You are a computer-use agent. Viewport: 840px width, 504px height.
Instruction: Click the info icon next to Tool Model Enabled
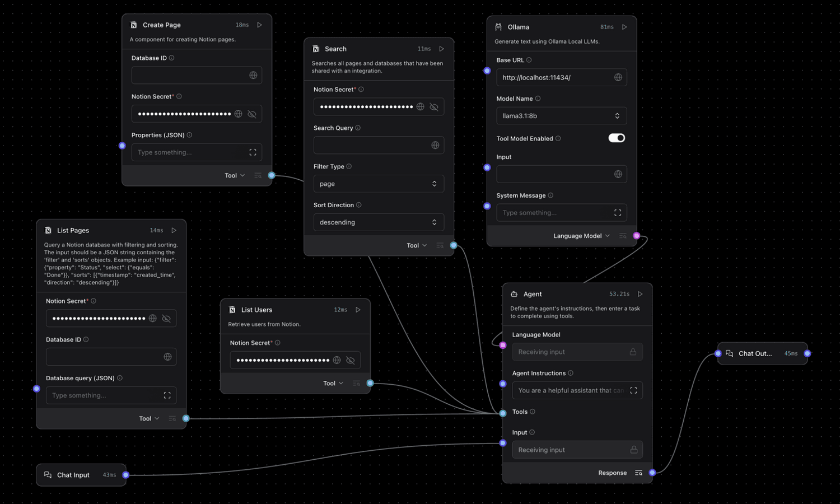pos(558,138)
